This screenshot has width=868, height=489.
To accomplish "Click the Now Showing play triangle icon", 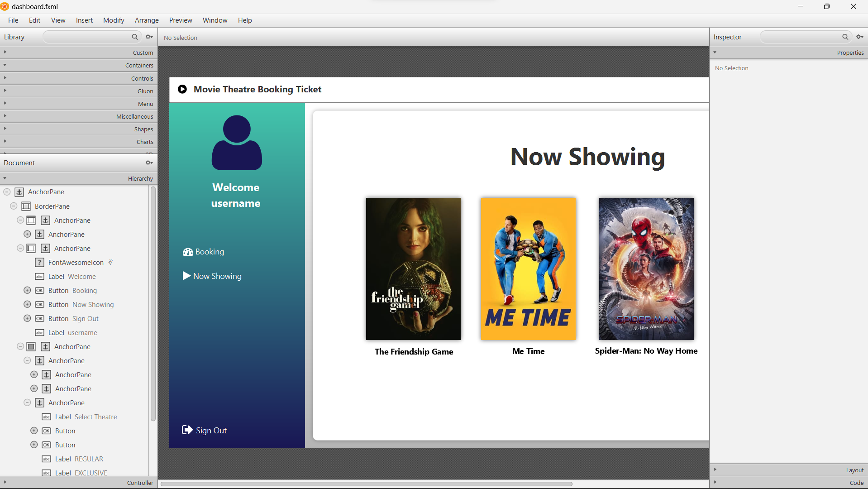I will point(186,276).
